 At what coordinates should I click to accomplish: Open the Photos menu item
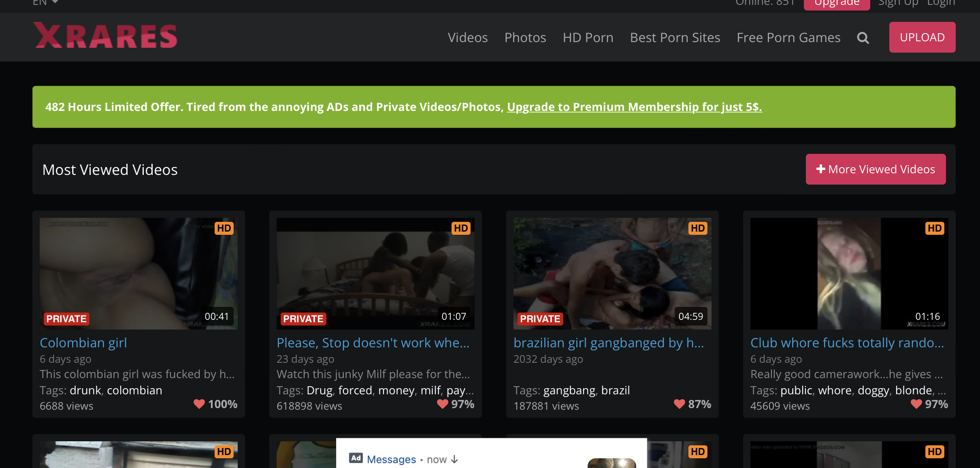pos(525,38)
